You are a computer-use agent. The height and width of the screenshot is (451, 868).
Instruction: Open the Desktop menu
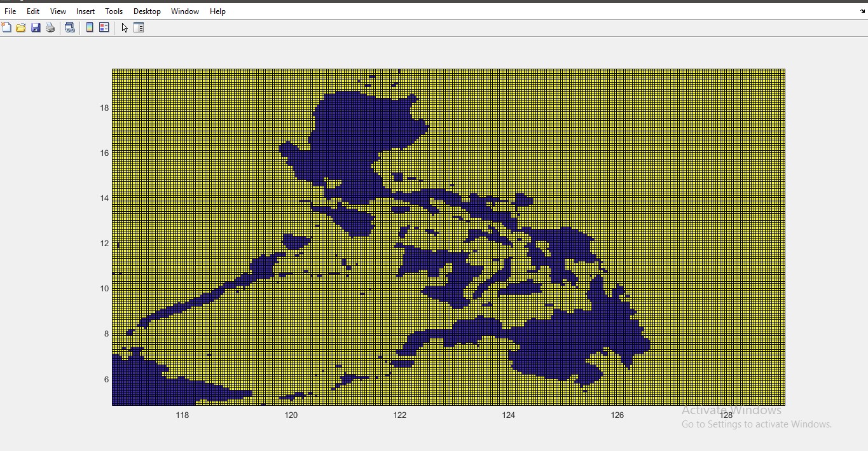147,11
